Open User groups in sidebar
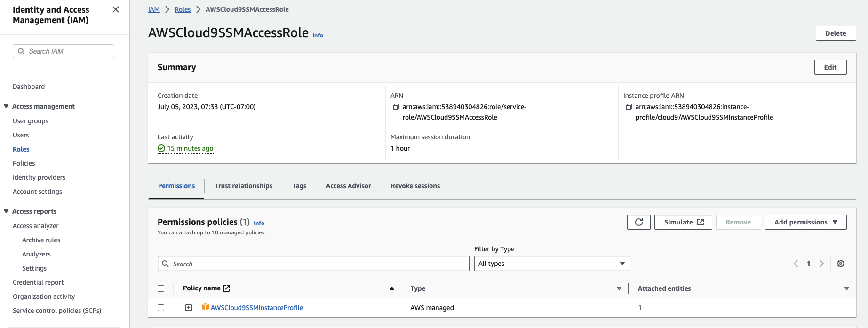Image resolution: width=868 pixels, height=328 pixels. [31, 121]
